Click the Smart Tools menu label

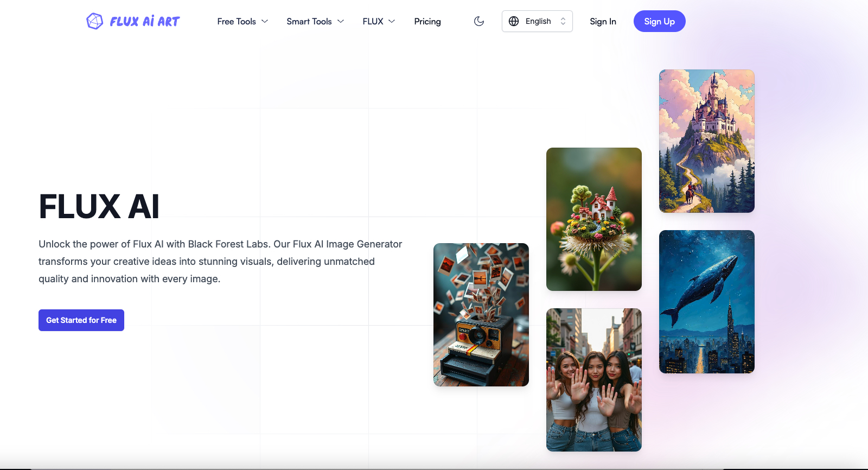[309, 21]
